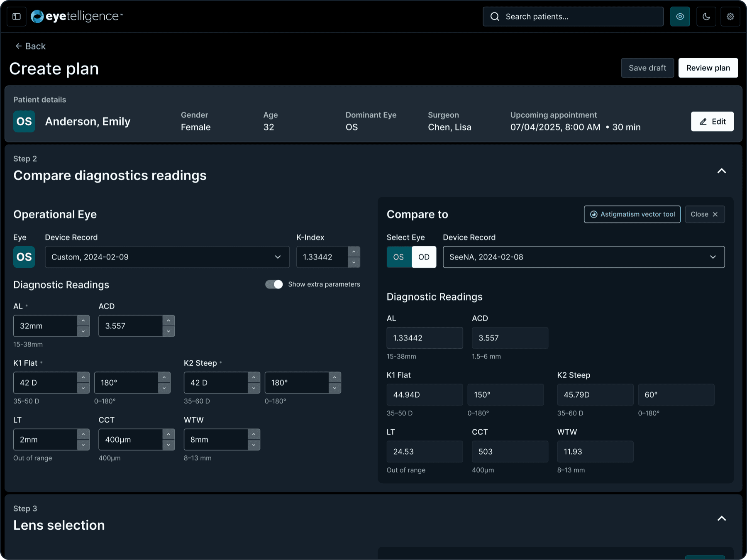
Task: Collapse the Step 2 diagnostics section
Action: 722,171
